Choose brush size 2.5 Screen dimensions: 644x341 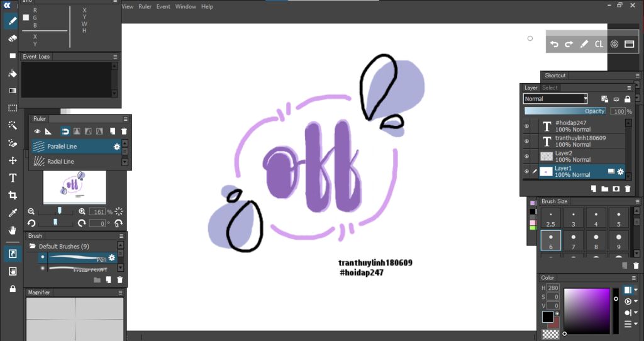click(x=551, y=218)
